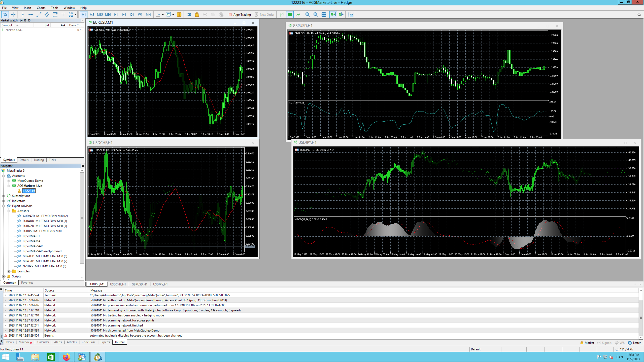Expand the Subscriptions tree node

point(4,196)
